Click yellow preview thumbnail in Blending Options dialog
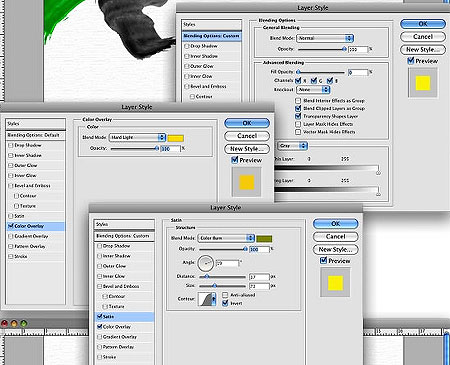Viewport: 450px width, 365px height. (423, 83)
